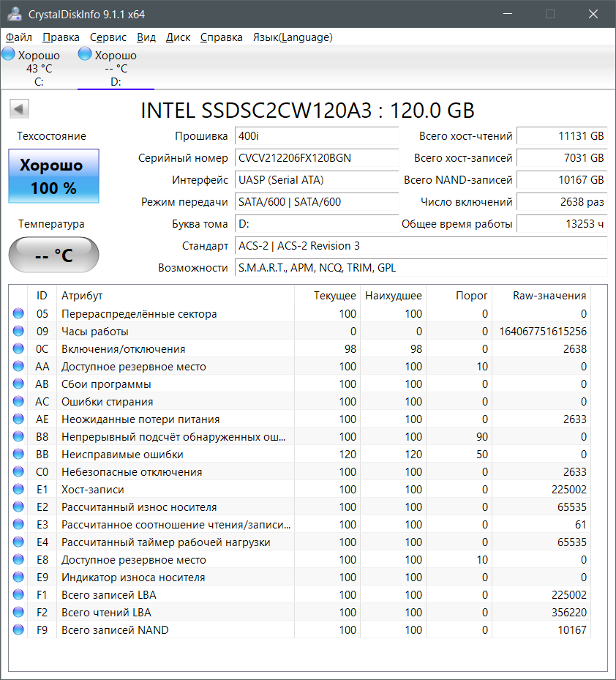
Task: Select the Включения/отключения row
Action: 300,348
